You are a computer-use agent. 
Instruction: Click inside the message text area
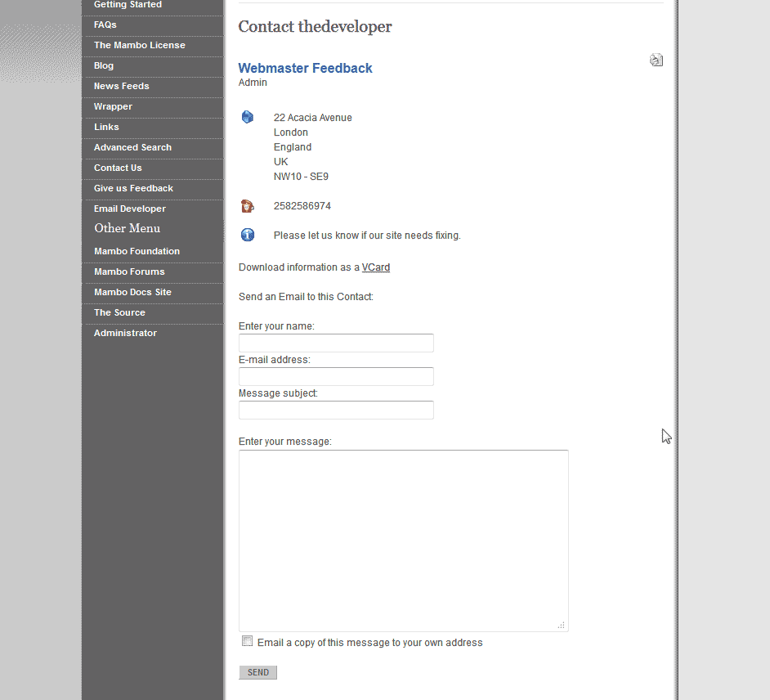tap(403, 540)
